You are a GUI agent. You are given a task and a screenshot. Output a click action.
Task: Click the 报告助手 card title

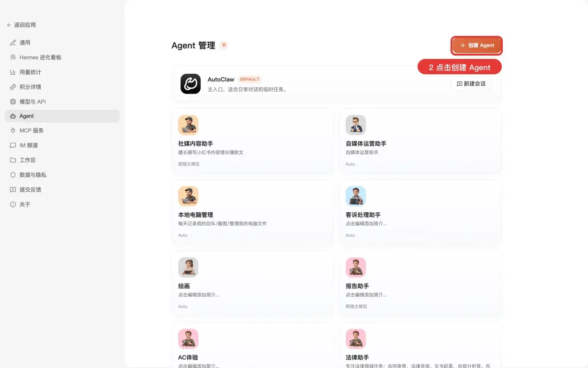coord(357,287)
